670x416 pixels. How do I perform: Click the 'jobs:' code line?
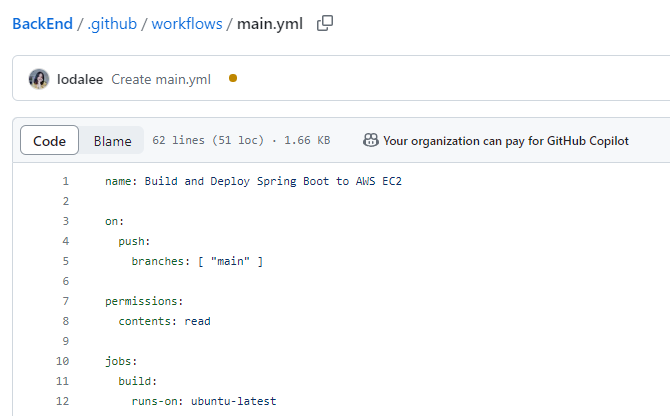tap(121, 361)
